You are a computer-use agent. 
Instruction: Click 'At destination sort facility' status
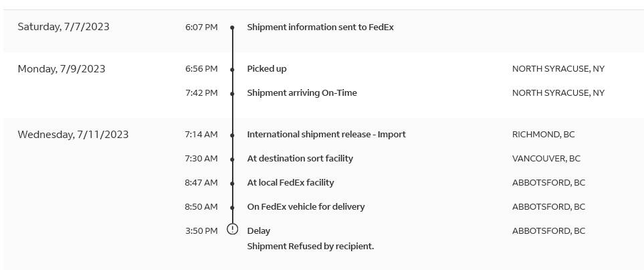pos(300,159)
